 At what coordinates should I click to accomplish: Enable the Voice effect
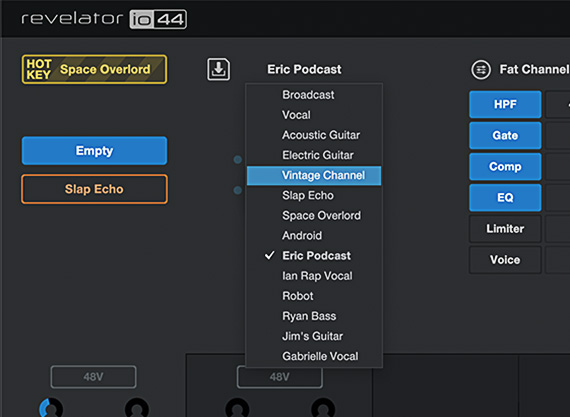505,260
